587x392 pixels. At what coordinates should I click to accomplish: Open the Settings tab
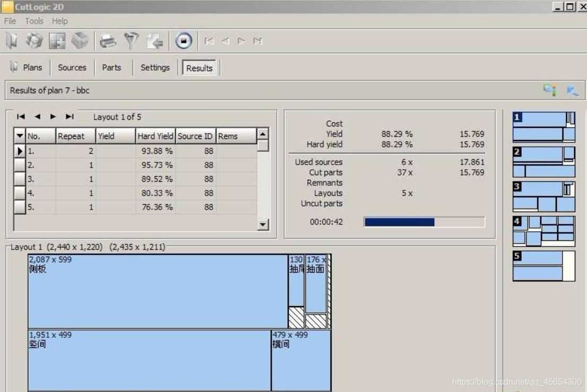coord(155,68)
